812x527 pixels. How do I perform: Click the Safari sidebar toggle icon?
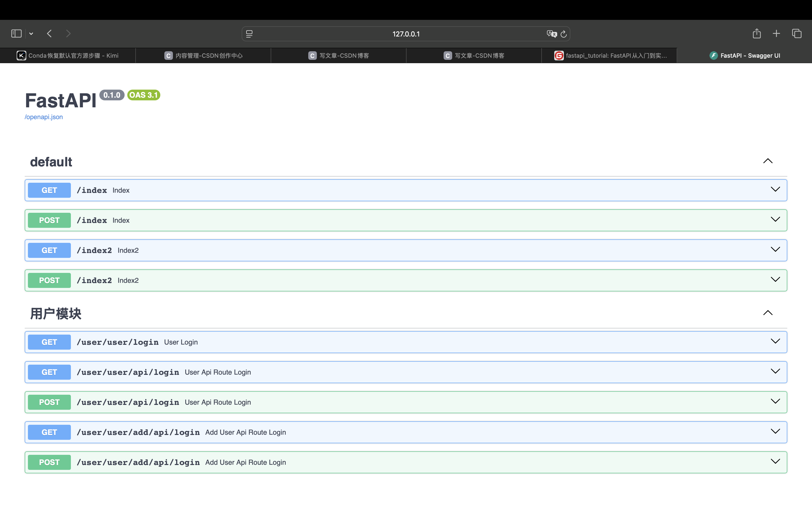pos(16,33)
